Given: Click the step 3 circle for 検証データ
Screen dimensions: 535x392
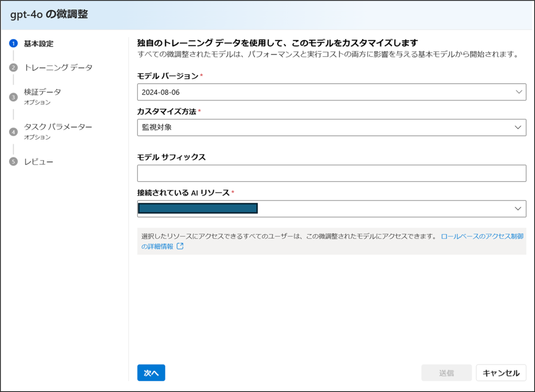Looking at the screenshot, I should [13, 97].
